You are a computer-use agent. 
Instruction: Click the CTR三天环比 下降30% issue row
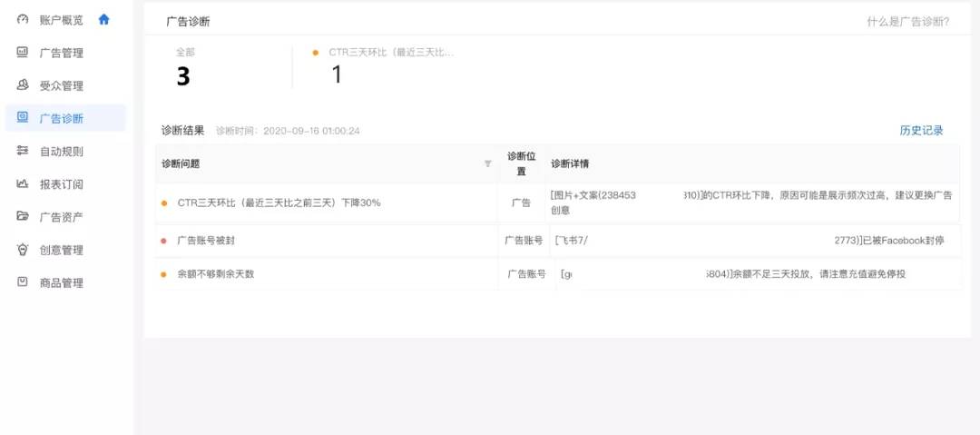click(279, 203)
